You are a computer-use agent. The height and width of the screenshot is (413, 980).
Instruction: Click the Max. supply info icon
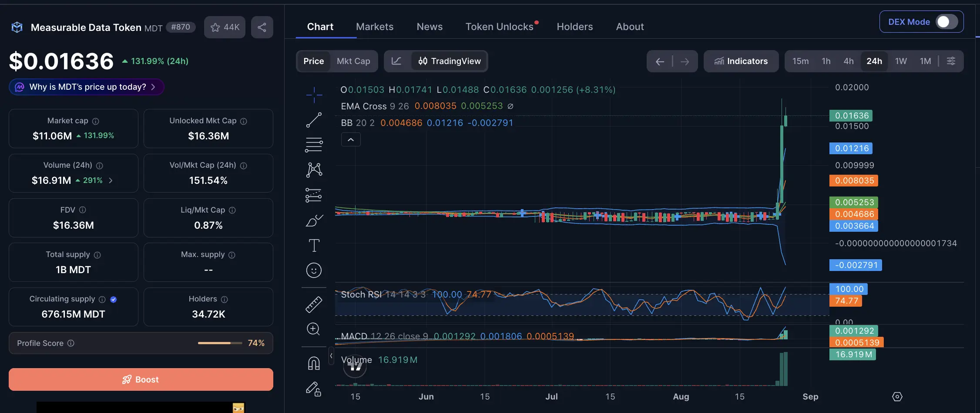coord(232,255)
